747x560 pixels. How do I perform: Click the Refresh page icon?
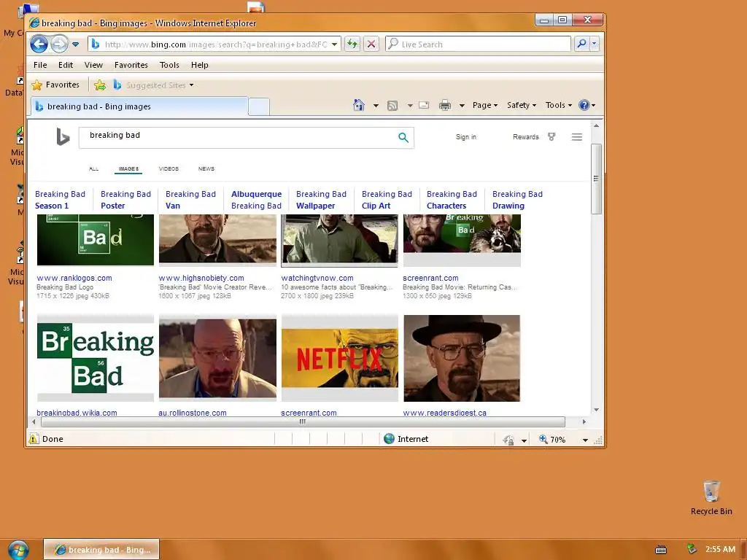tap(352, 44)
